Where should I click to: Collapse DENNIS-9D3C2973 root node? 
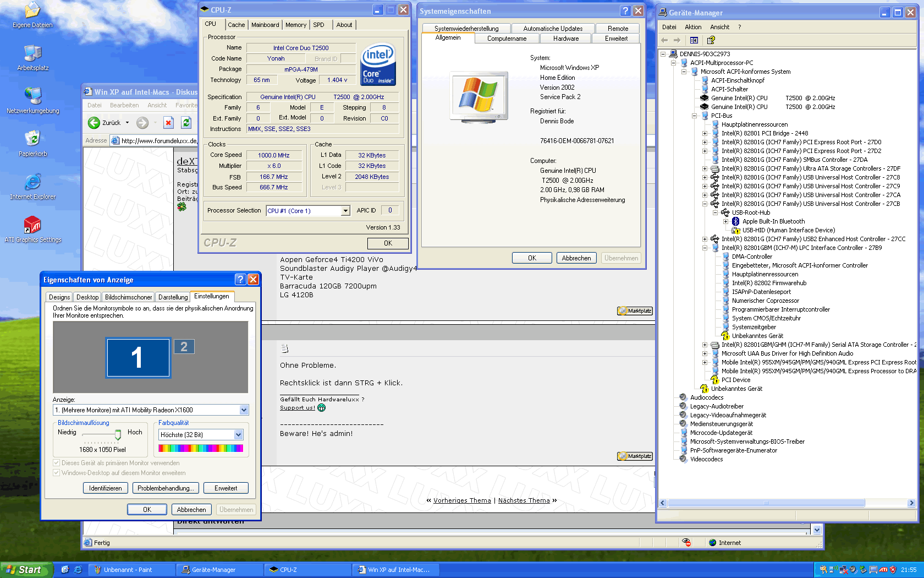pyautogui.click(x=663, y=54)
